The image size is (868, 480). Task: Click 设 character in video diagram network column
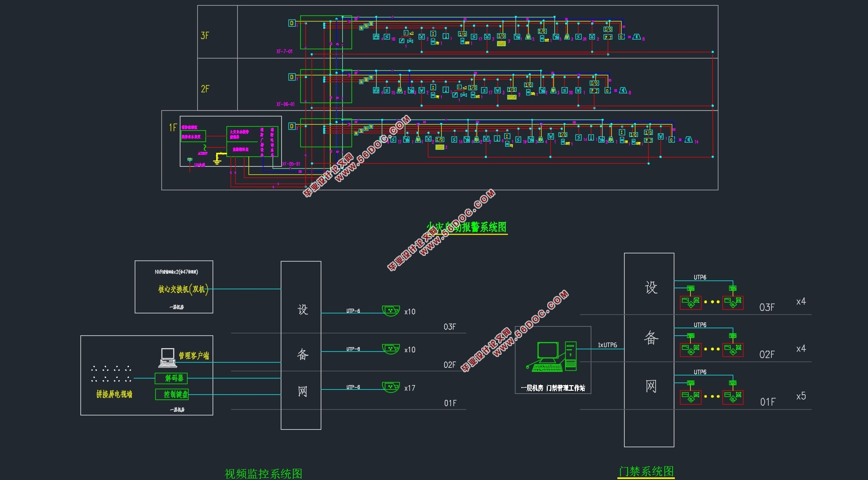coord(303,310)
